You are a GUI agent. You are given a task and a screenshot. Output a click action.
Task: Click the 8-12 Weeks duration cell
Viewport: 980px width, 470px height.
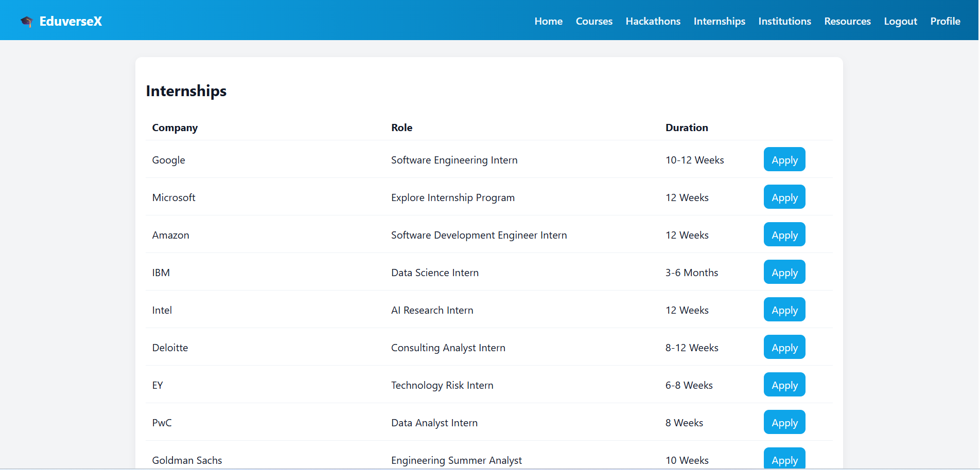[x=692, y=348]
